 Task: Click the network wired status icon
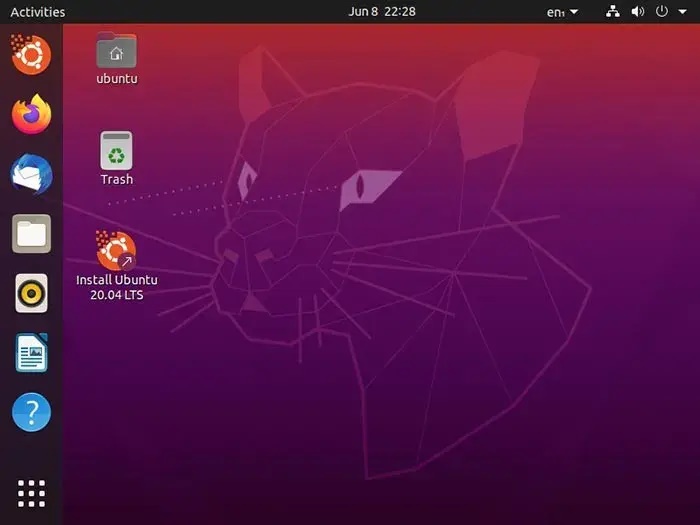click(612, 12)
